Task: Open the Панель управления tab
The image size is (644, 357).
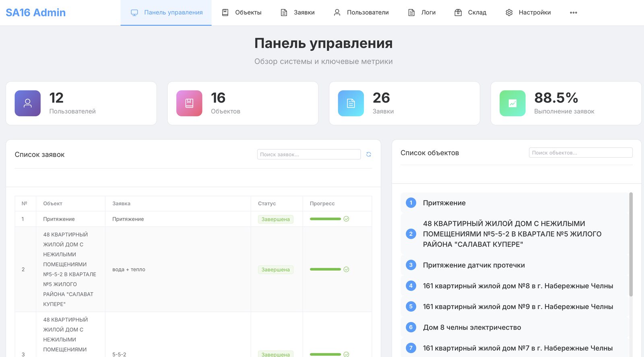Action: point(166,12)
